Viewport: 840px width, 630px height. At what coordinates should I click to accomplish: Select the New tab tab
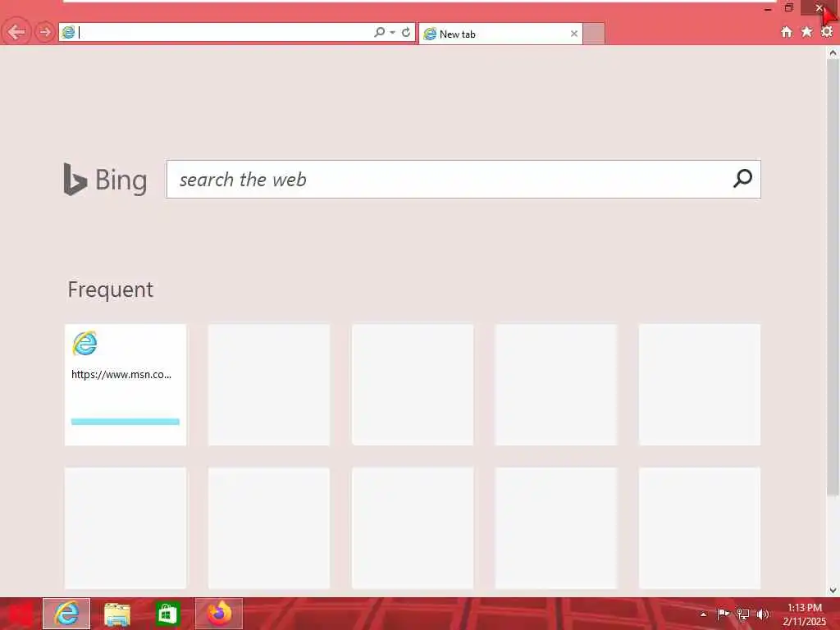pos(500,34)
